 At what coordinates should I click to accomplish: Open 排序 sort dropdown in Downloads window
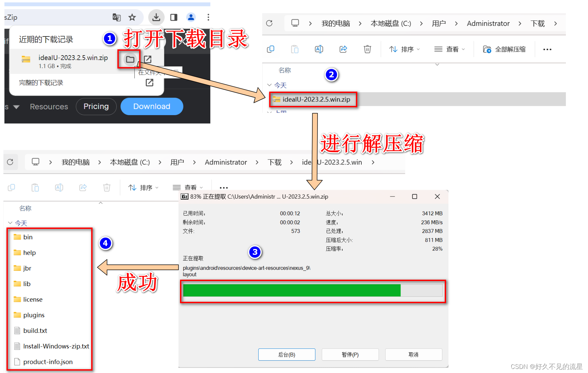pos(404,49)
